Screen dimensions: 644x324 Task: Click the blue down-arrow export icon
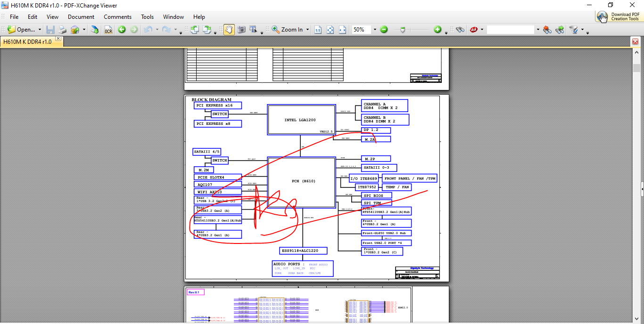click(95, 30)
